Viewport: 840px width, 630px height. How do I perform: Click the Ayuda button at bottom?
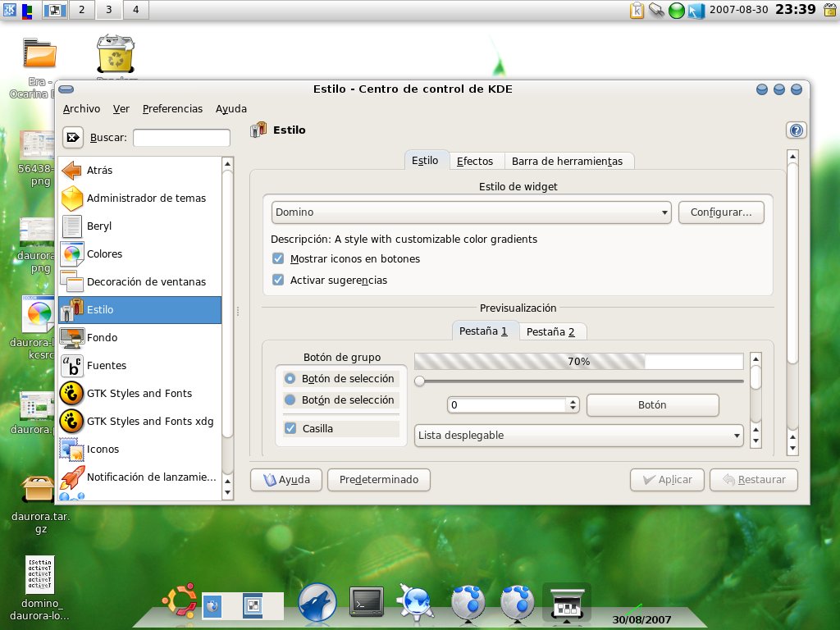point(286,479)
